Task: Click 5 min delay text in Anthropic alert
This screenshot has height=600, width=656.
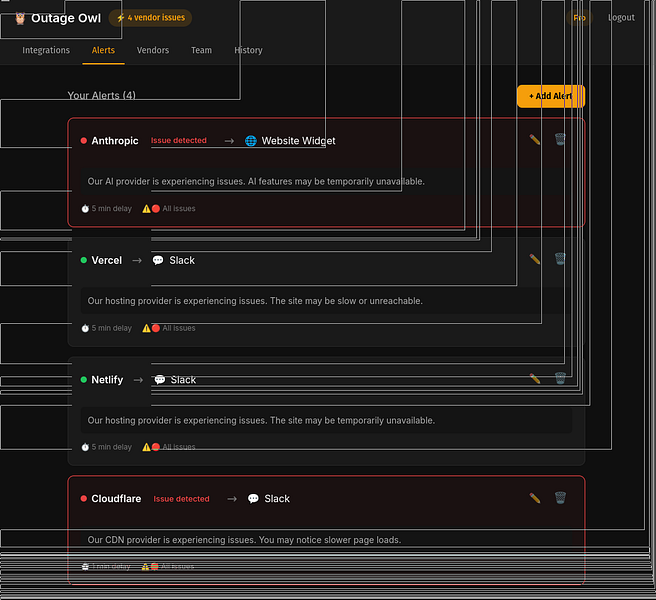Action: tap(112, 208)
